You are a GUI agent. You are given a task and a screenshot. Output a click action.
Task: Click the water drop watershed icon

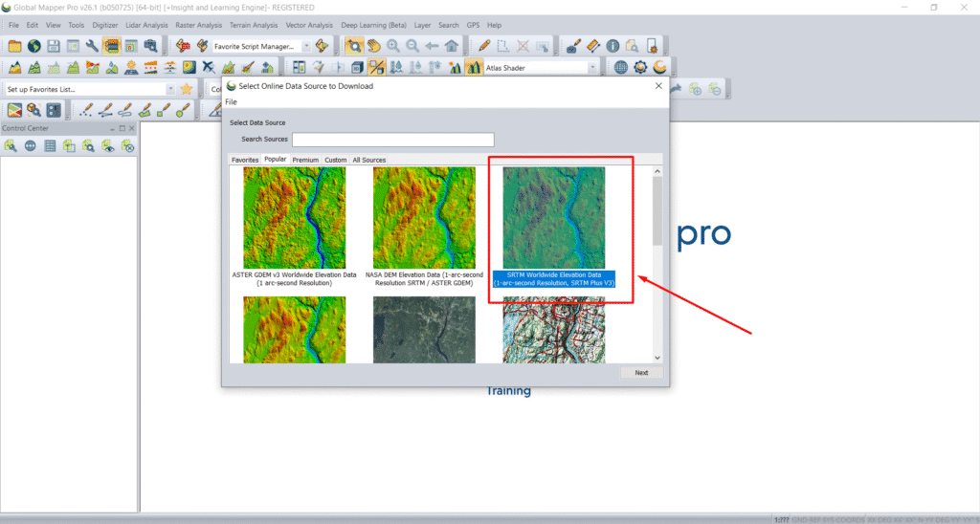(x=111, y=68)
